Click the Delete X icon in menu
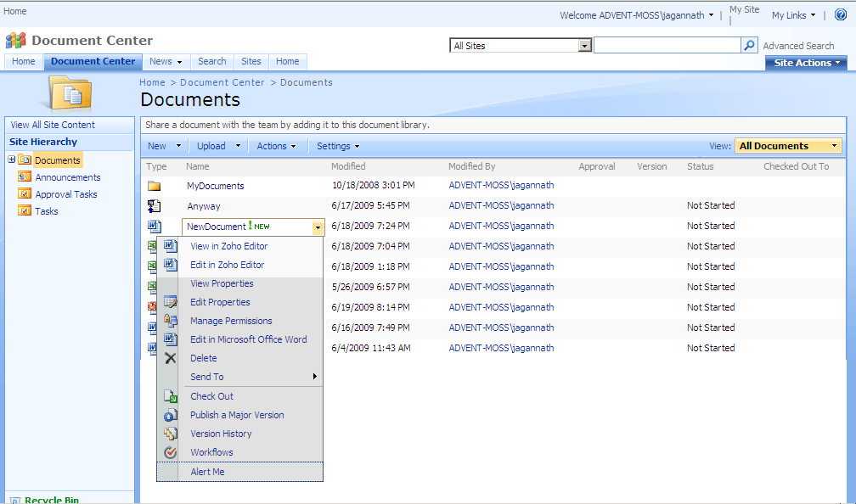 [x=170, y=358]
